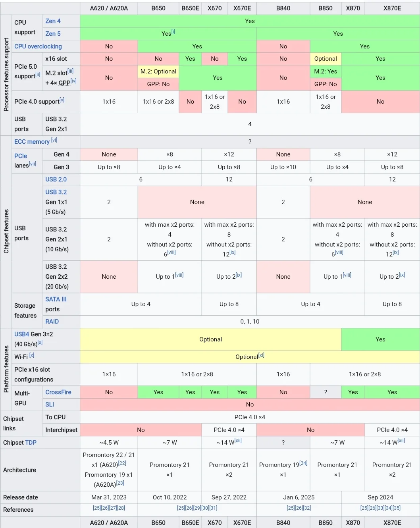420x528 pixels.
Task: Open footnote [i] beside Zen 5 Yes
Action: [173, 32]
